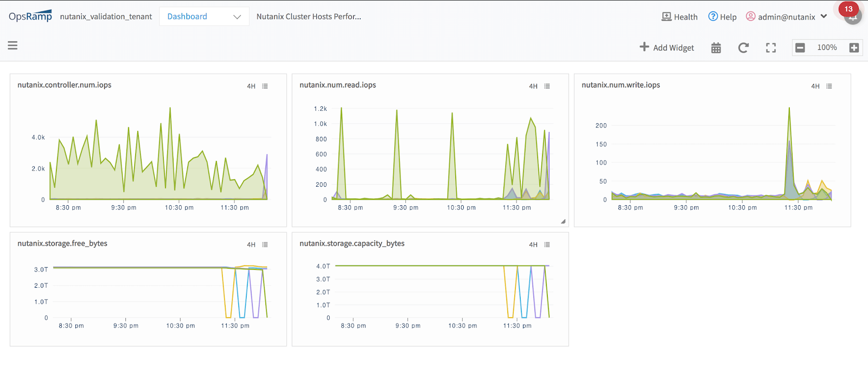
Task: Enter fullscreen mode using expand icon
Action: pos(771,48)
